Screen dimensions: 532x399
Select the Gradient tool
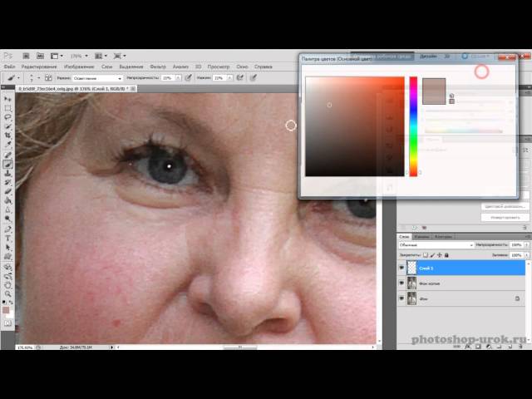click(x=7, y=201)
